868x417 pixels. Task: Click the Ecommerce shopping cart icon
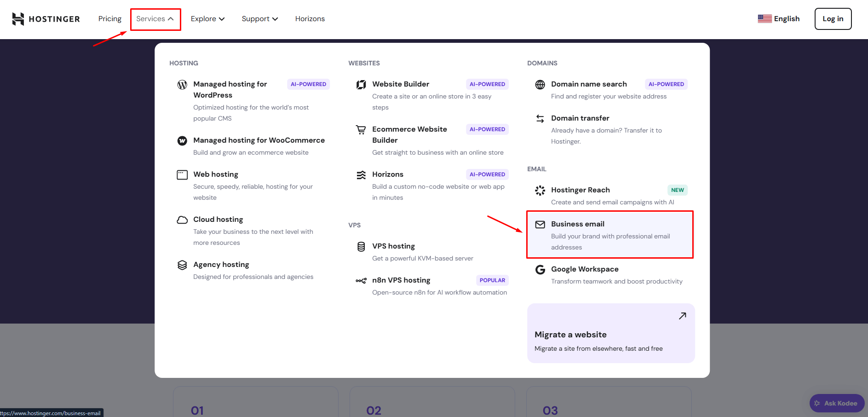pyautogui.click(x=361, y=130)
